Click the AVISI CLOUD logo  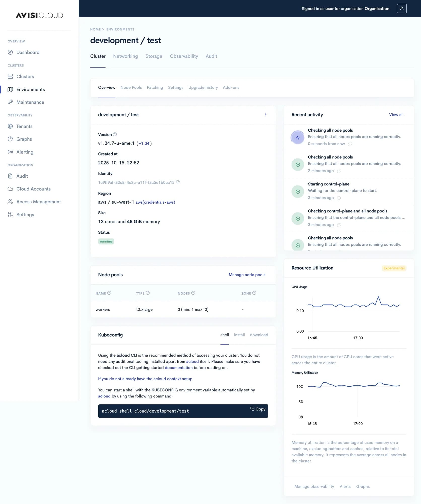coord(39,15)
